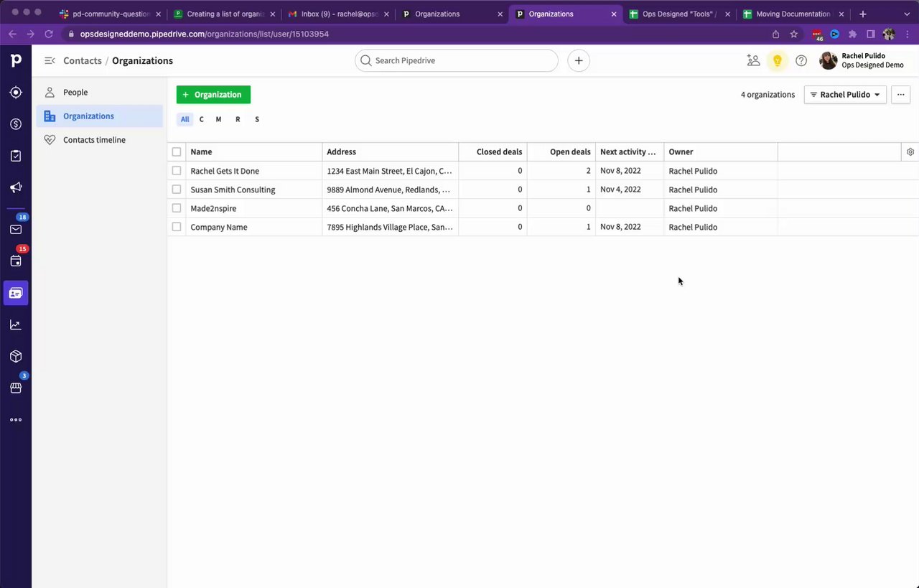Open table column settings gear icon
Viewport: 919px width, 588px height.
pos(910,151)
